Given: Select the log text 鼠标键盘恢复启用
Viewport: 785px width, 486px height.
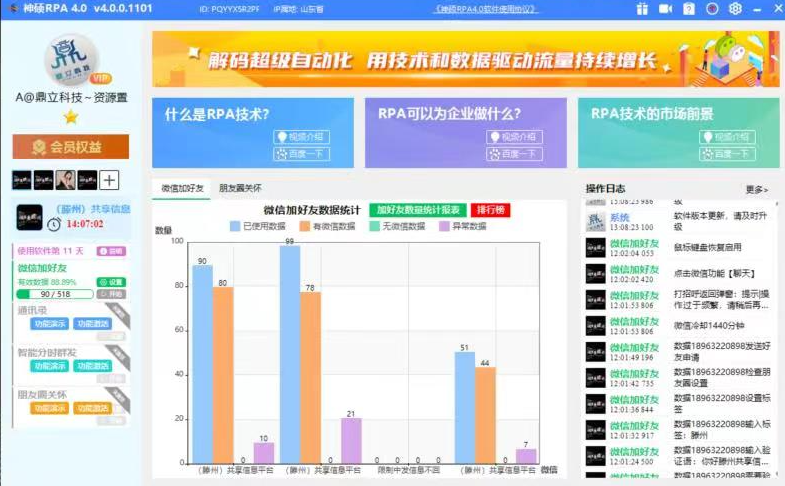Looking at the screenshot, I should click(707, 247).
